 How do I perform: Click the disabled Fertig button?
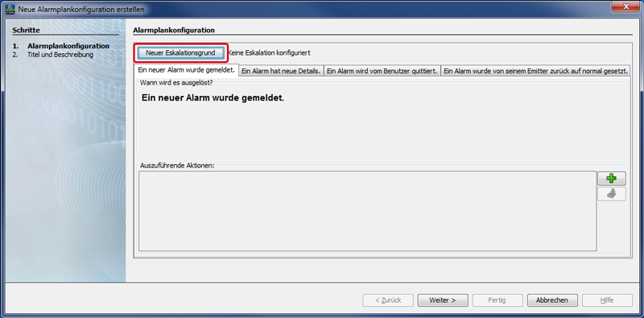497,300
